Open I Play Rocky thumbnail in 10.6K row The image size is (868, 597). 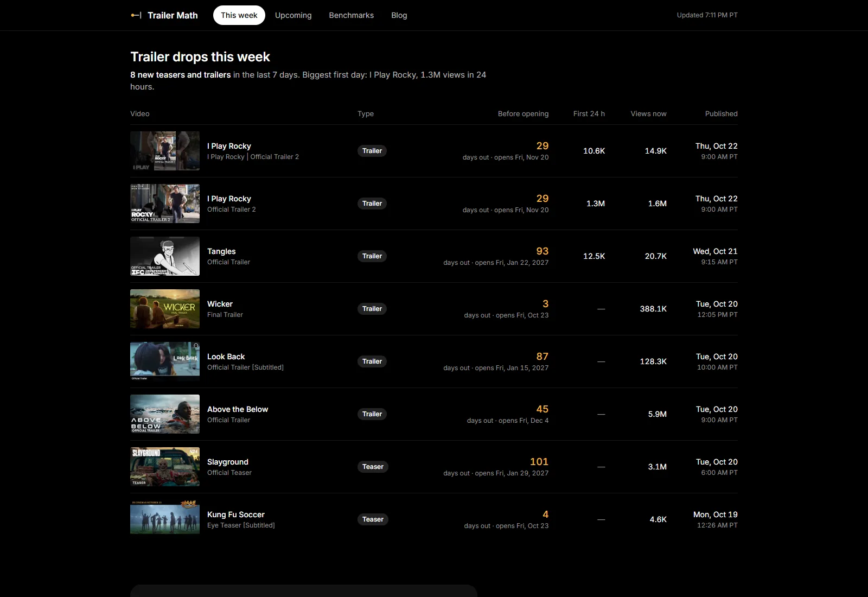click(165, 151)
